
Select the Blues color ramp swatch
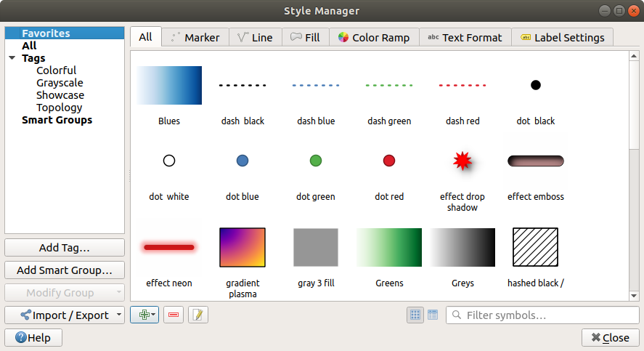[x=169, y=85]
